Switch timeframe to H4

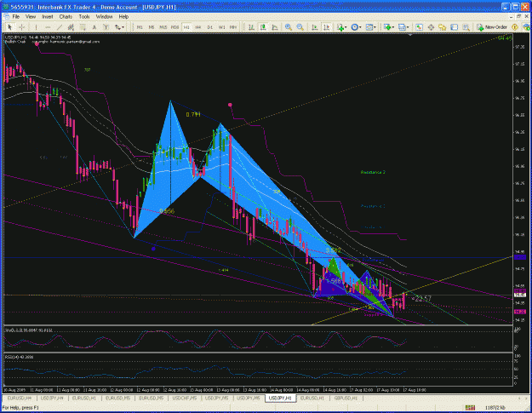[198, 27]
